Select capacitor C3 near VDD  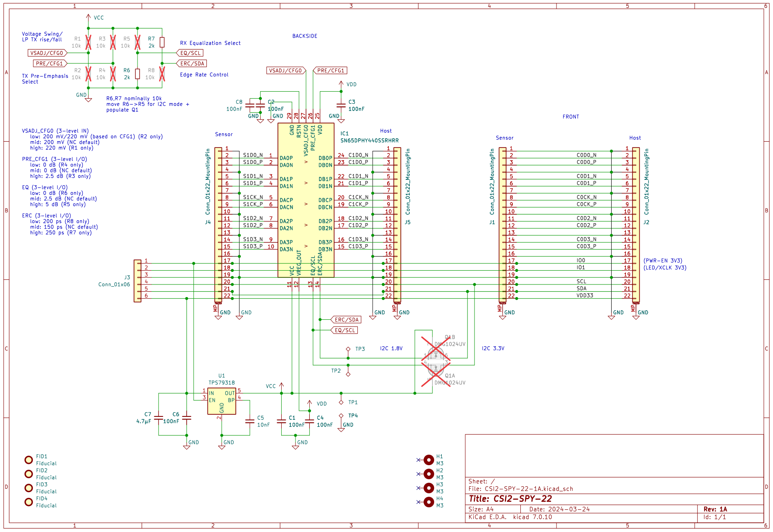[x=341, y=105]
